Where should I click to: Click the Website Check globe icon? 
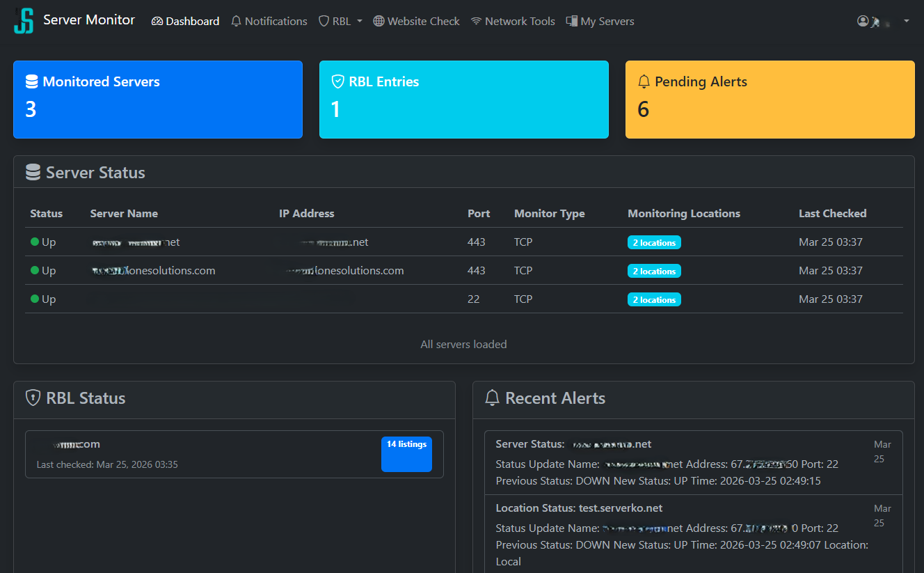point(379,21)
